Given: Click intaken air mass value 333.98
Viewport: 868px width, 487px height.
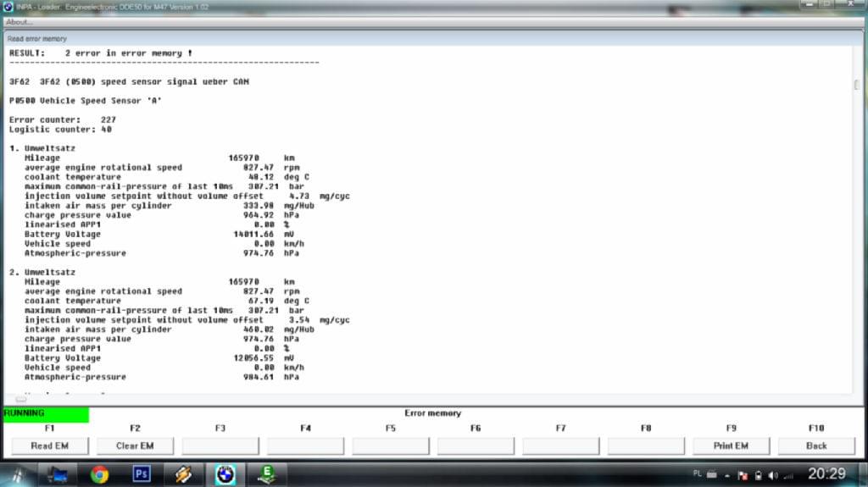Looking at the screenshot, I should (x=259, y=206).
